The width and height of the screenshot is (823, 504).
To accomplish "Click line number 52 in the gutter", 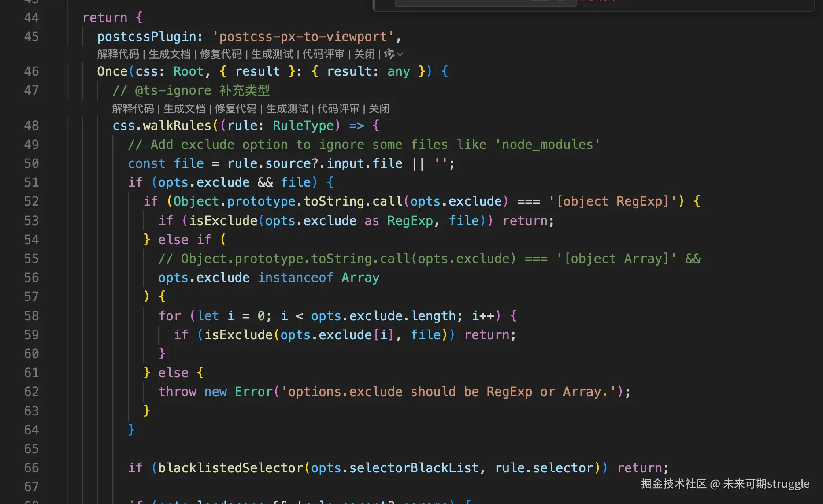I will [31, 201].
